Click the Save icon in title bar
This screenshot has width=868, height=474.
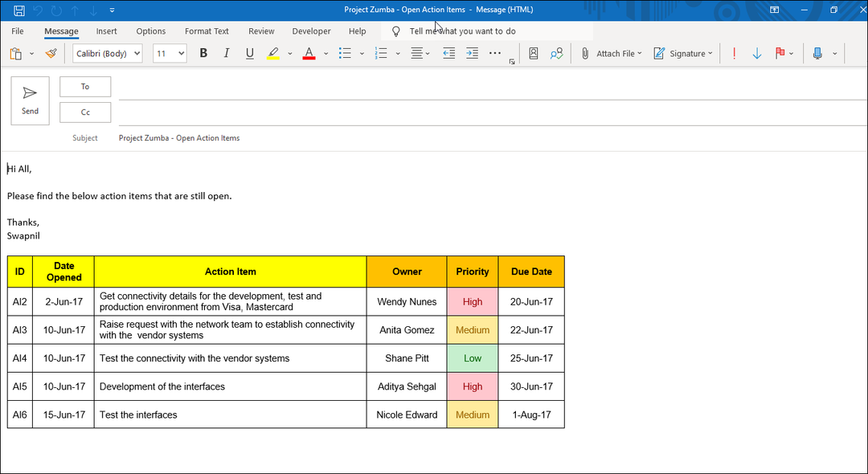(x=19, y=10)
